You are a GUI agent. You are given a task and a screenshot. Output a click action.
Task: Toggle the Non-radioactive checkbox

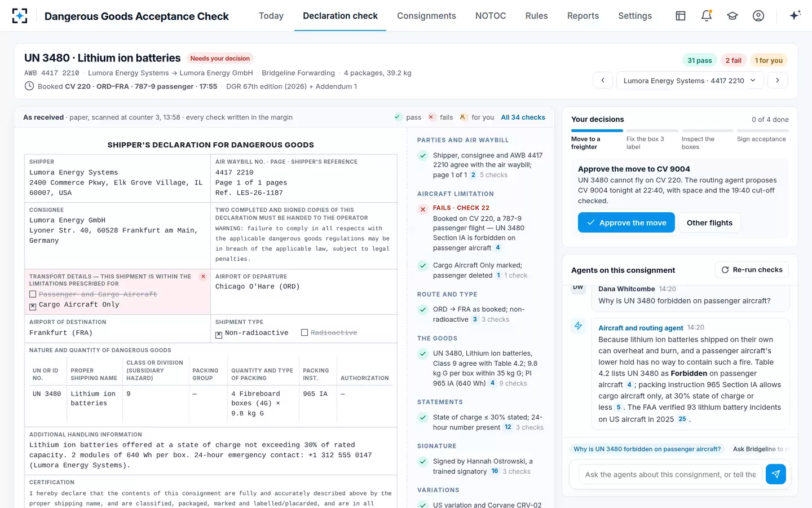pos(219,335)
